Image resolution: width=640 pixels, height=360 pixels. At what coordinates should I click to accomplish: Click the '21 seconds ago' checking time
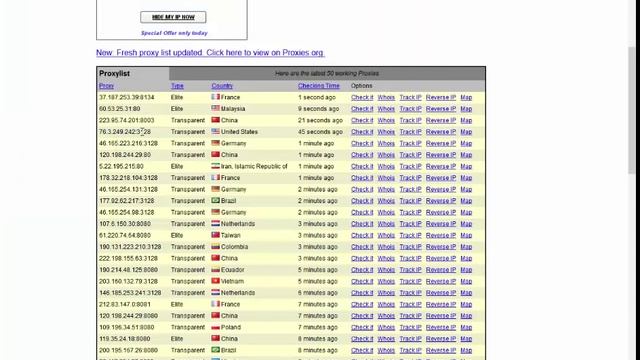[320, 120]
